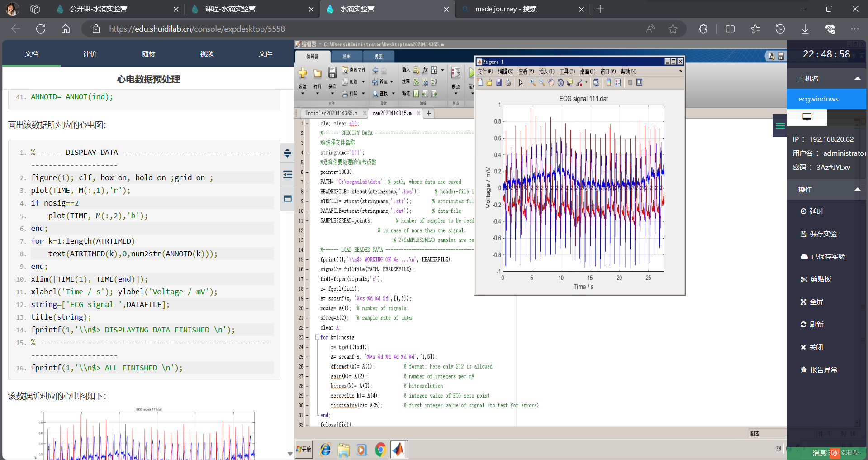Select the Data Cursor tool in Figure 1

[570, 82]
